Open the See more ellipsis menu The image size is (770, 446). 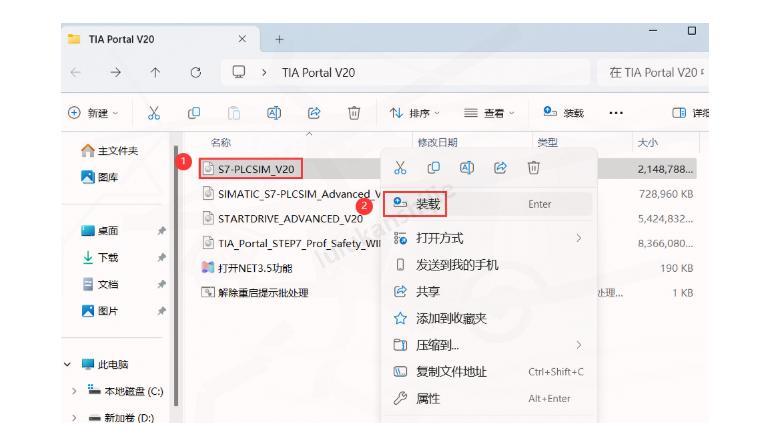tap(616, 113)
